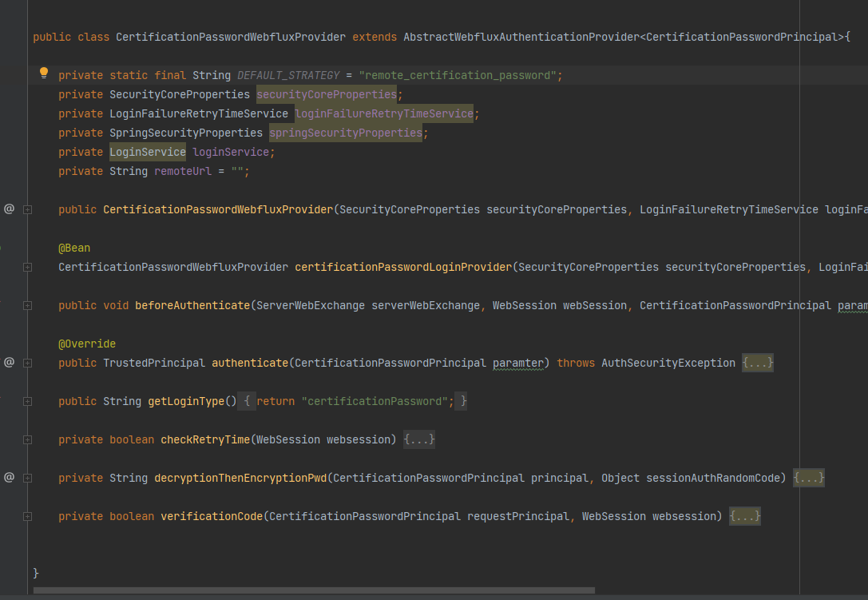Click the highlighted LoginService type name
Image resolution: width=868 pixels, height=600 pixels.
(x=148, y=152)
